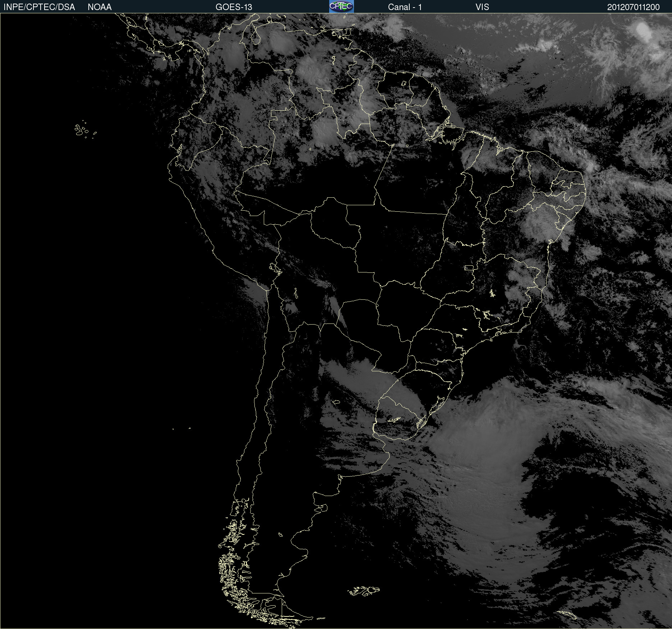This screenshot has height=629, width=672.
Task: Click the CPTEC logo in the header
Action: (341, 6)
